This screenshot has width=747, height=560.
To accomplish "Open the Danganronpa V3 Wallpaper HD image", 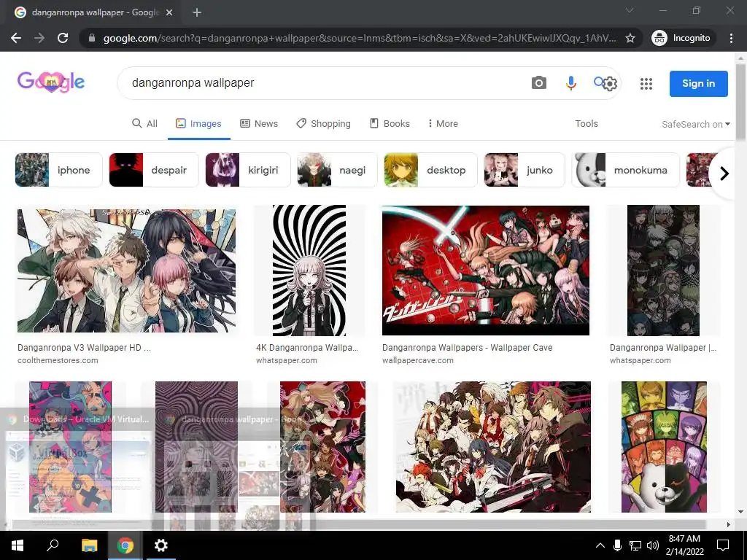I will (126, 271).
